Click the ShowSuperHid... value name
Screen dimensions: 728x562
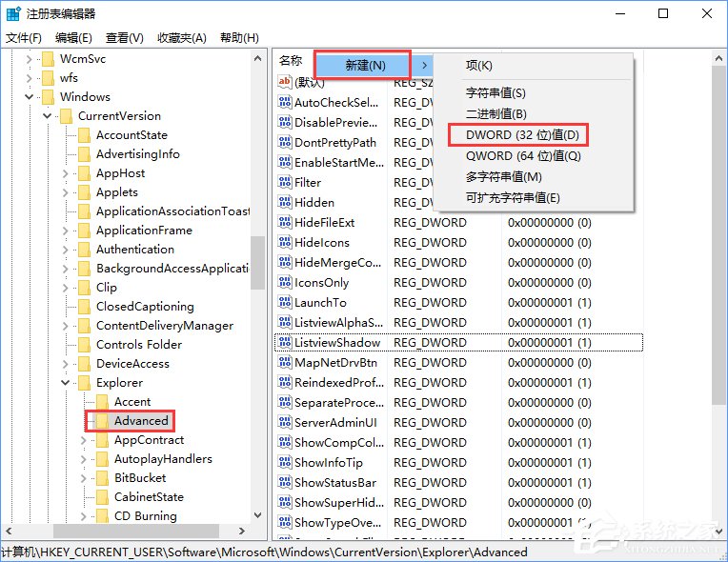[x=339, y=502]
